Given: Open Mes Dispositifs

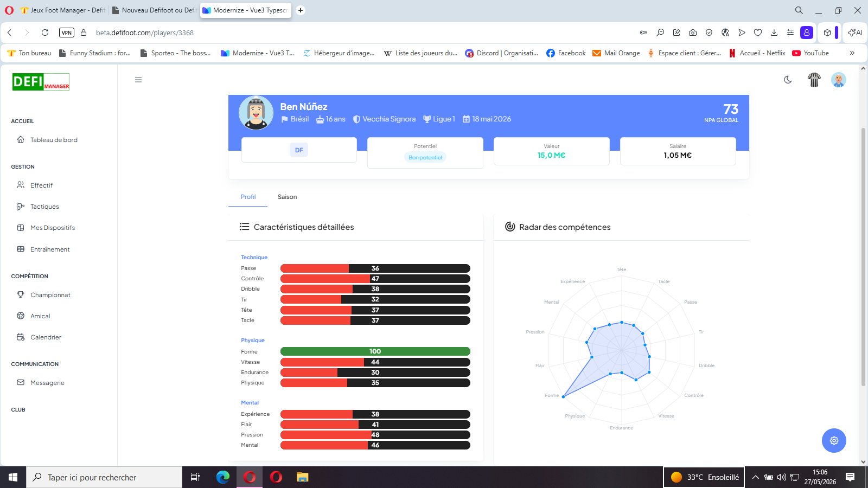Looking at the screenshot, I should (x=53, y=228).
